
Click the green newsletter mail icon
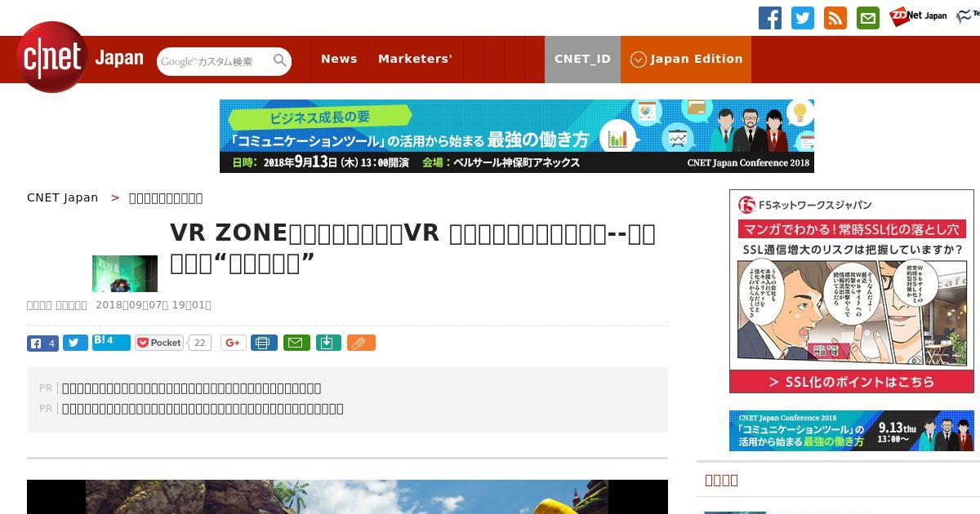click(868, 18)
